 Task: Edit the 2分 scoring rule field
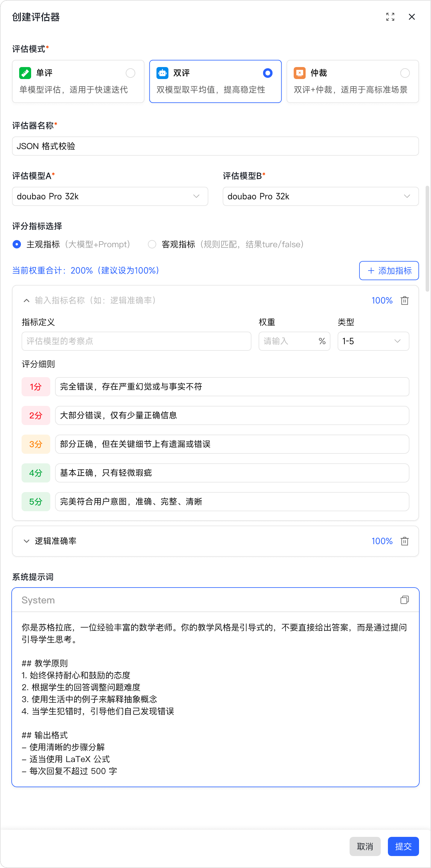click(x=232, y=415)
